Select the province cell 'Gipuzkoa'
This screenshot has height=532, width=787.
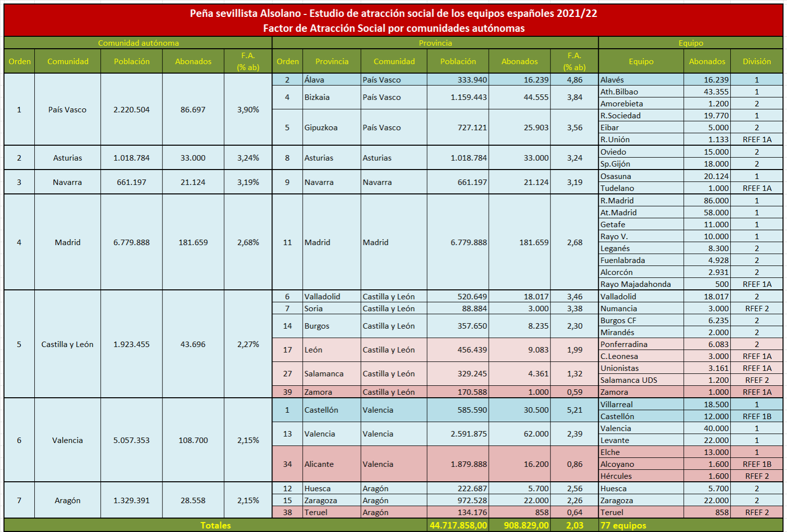pos(332,127)
